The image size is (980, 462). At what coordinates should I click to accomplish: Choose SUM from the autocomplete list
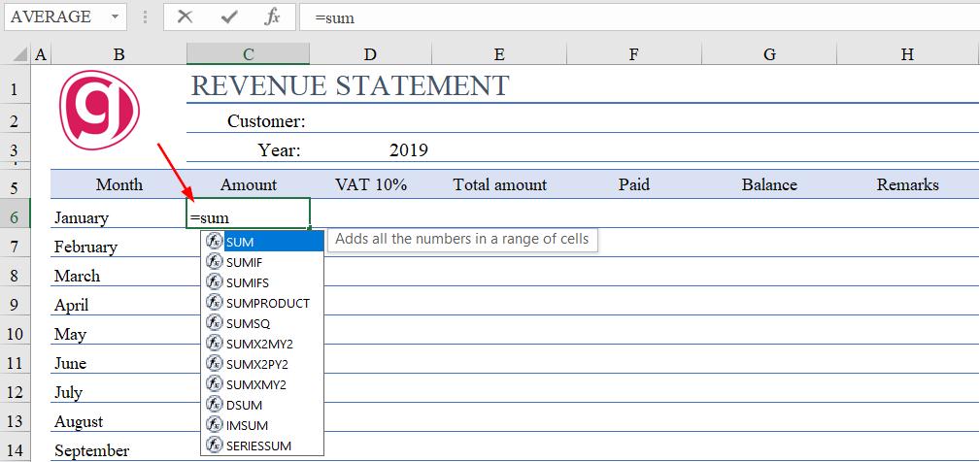click(x=240, y=242)
